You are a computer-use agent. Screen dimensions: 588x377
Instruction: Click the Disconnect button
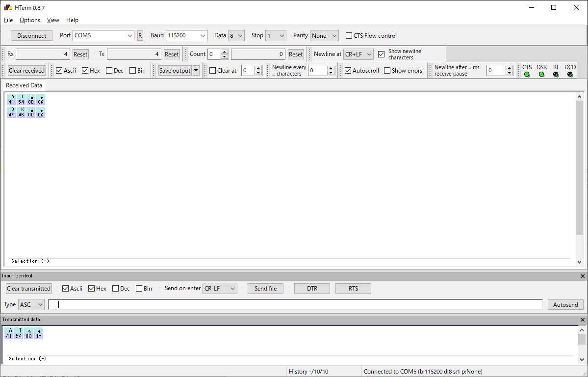tap(31, 36)
